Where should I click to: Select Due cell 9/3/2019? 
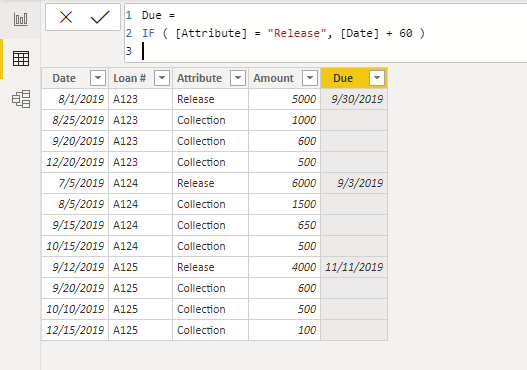click(x=354, y=183)
